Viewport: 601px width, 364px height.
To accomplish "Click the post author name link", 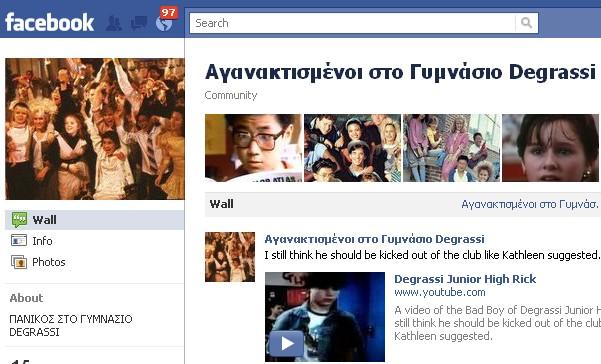I will (374, 239).
